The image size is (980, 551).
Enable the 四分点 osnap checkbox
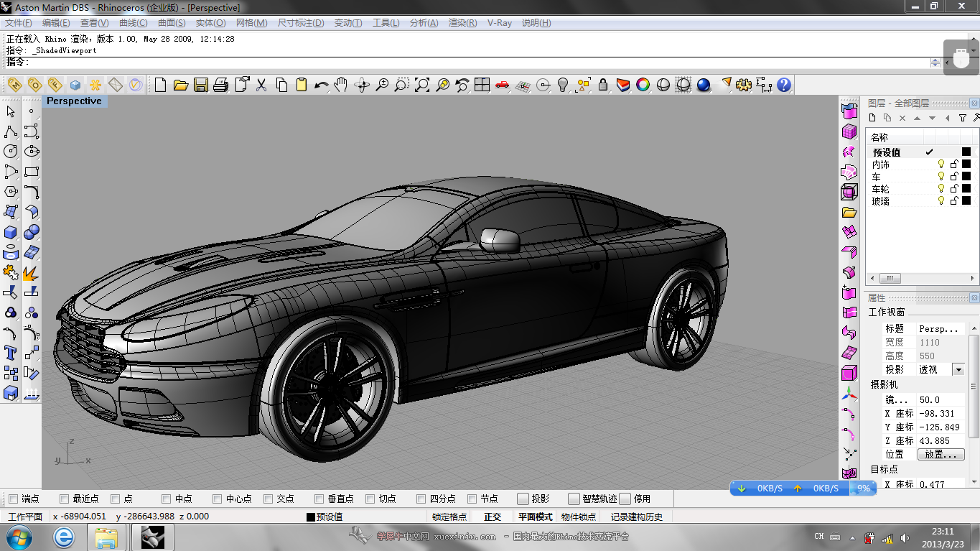pyautogui.click(x=421, y=499)
